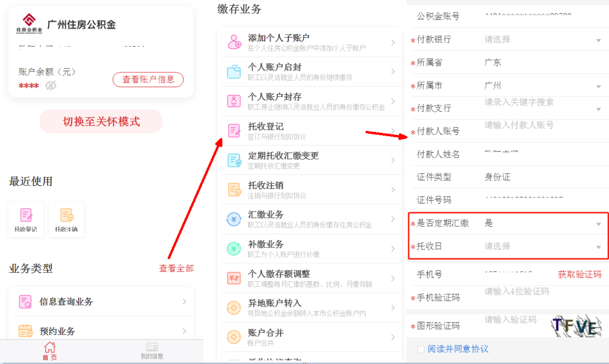Screen dimensions: 609x364
Task: Open the 阅读并同意协议 agreement link
Action: pos(458,349)
